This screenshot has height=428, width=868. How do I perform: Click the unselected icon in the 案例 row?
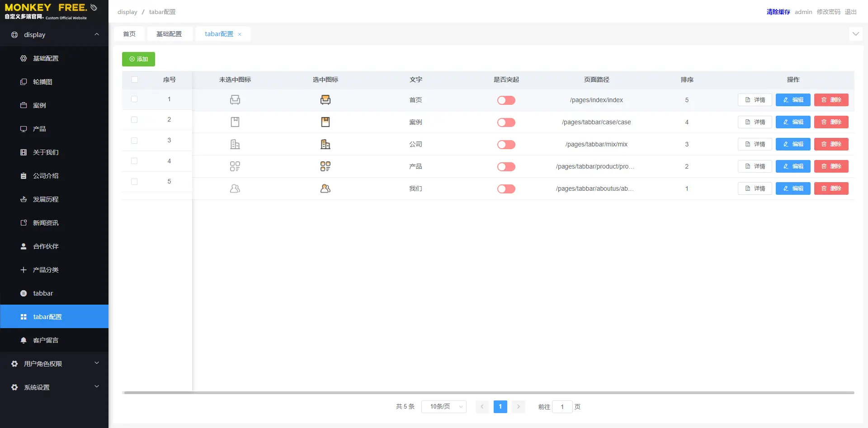coord(235,122)
